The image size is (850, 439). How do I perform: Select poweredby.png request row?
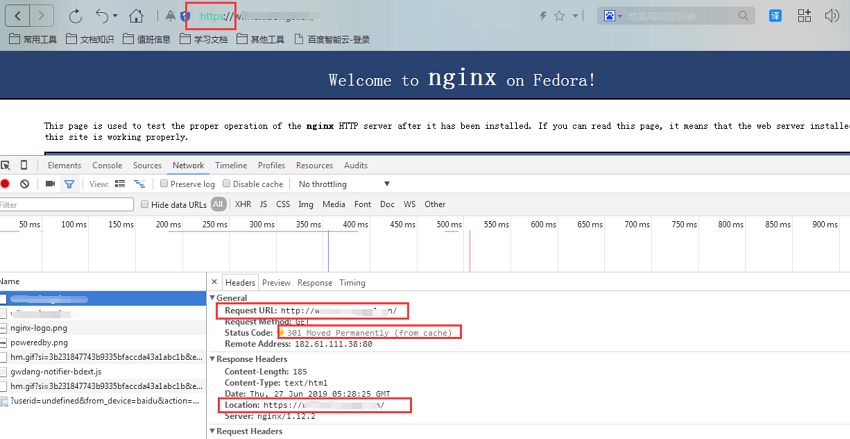click(103, 343)
